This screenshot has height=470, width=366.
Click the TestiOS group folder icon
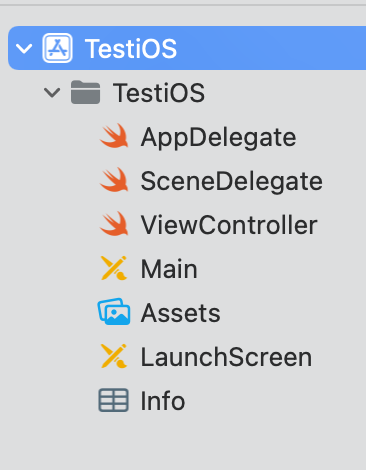85,92
